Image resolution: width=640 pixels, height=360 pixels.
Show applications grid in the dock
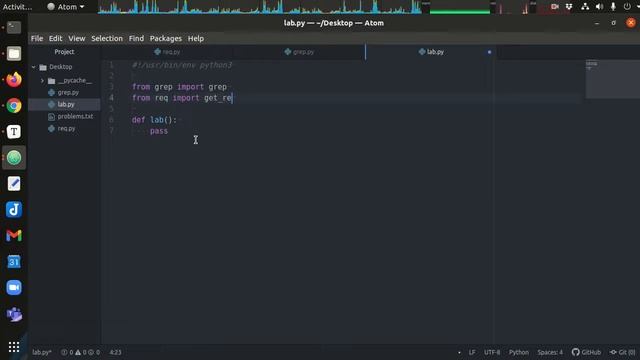pyautogui.click(x=14, y=347)
